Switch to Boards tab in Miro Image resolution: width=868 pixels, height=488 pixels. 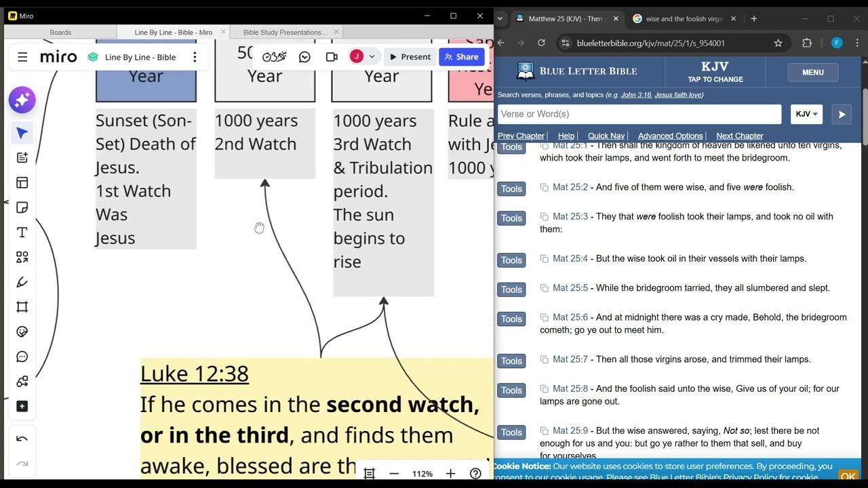click(x=60, y=32)
